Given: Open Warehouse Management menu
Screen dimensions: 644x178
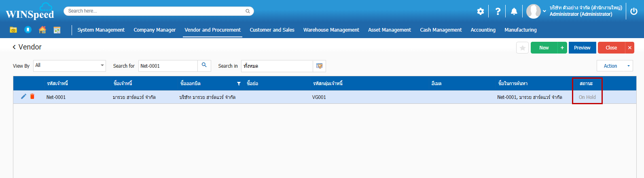Looking at the screenshot, I should pyautogui.click(x=331, y=30).
